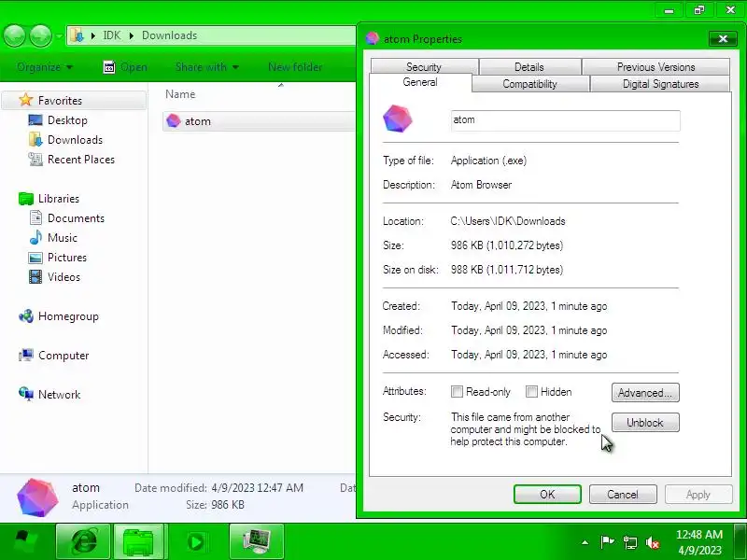Go back with Explorer back arrow
Screen dimensions: 747x560
point(14,35)
